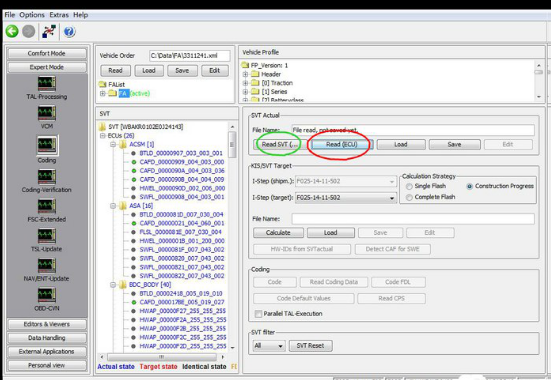Select Complete Flash radio button
Viewport: 551px width, 380px height.
[409, 197]
